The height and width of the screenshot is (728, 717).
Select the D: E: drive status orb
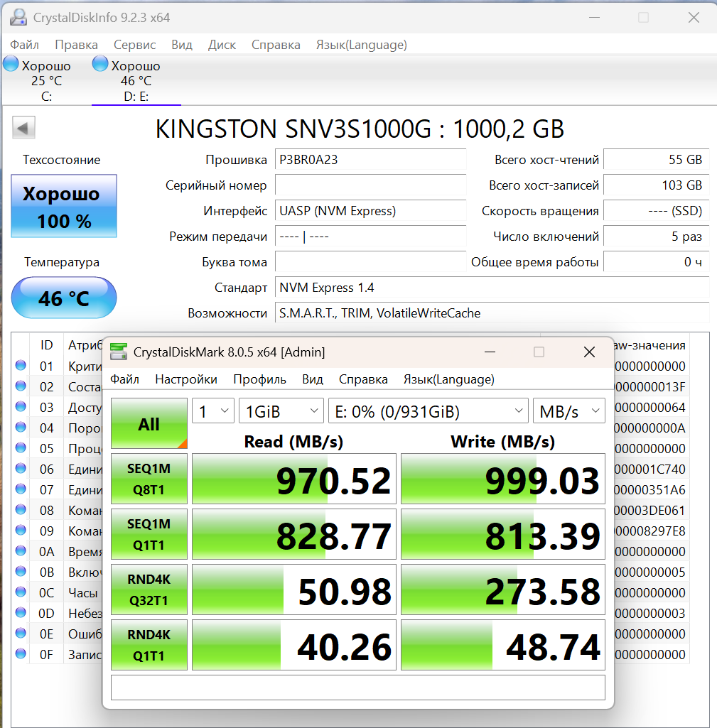[x=100, y=64]
